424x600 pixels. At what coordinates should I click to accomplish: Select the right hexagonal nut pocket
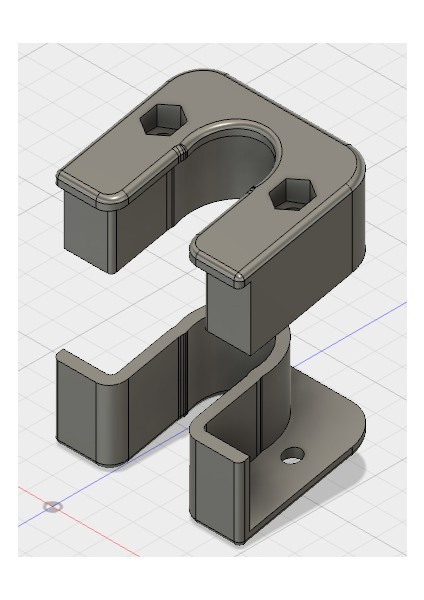[292, 195]
